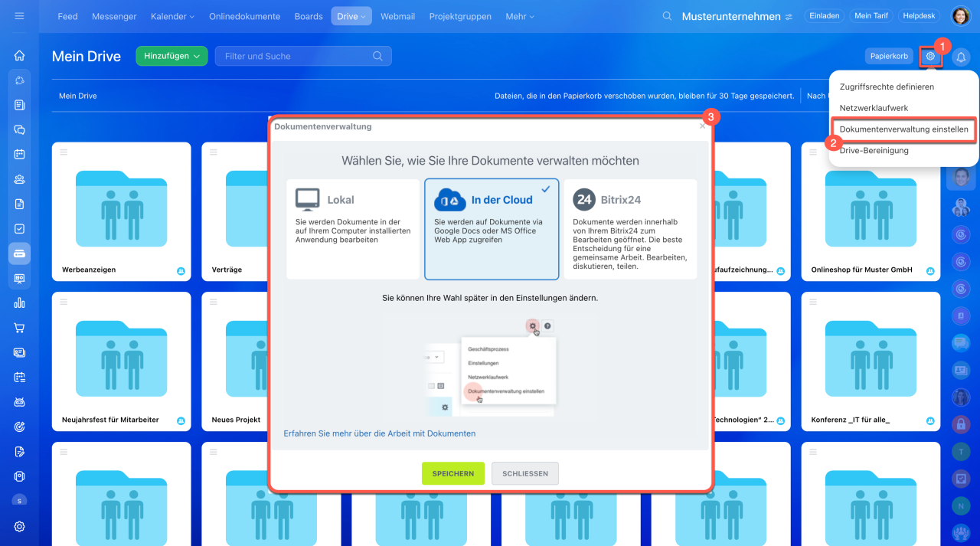The height and width of the screenshot is (546, 980).
Task: Select the In der Cloud option
Action: point(492,229)
